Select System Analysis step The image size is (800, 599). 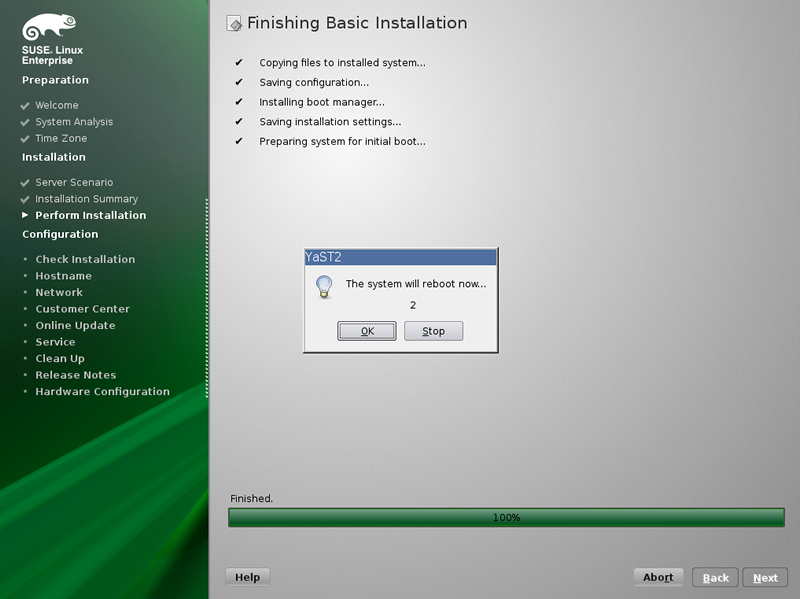[74, 122]
